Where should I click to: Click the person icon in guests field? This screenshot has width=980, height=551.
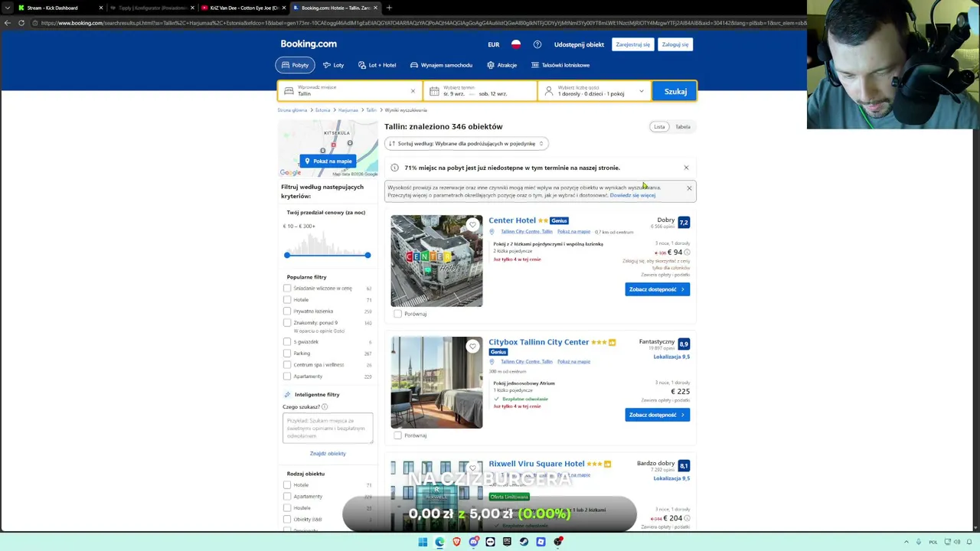(548, 91)
